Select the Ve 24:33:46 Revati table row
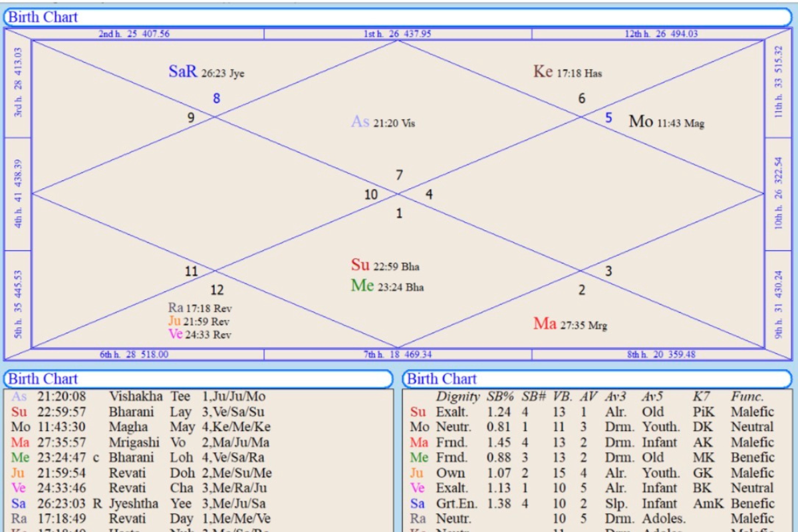Viewport: 798px width, 532px height. 198,488
